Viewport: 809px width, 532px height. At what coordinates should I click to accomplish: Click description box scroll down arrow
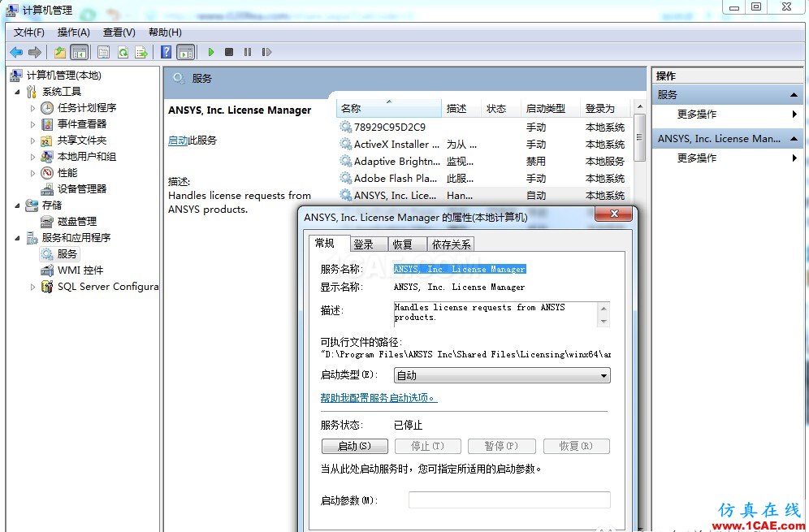tap(604, 322)
